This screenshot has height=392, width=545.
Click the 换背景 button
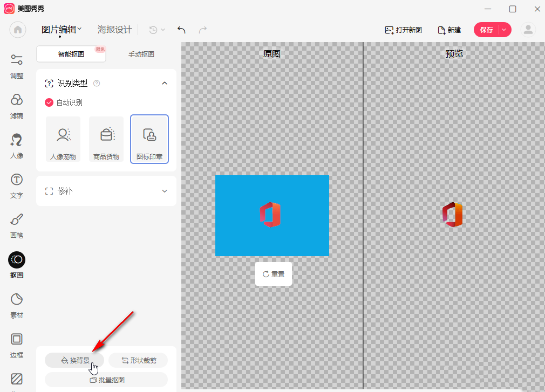74,360
